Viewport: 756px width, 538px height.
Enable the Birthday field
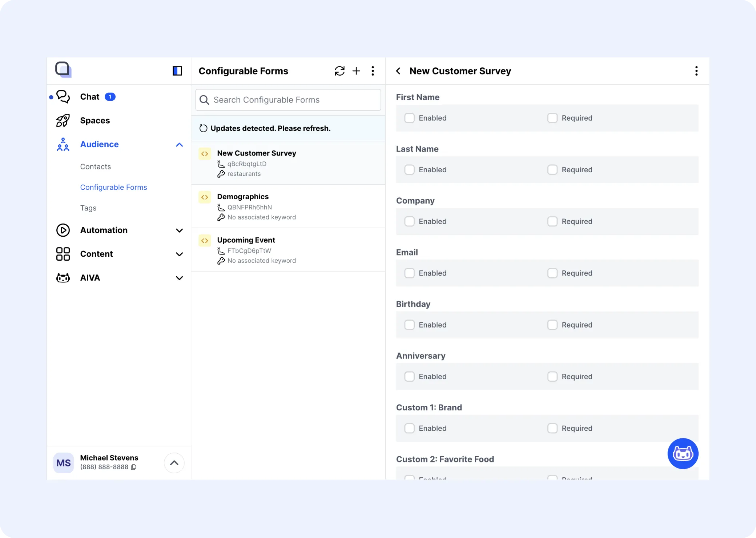pyautogui.click(x=410, y=325)
